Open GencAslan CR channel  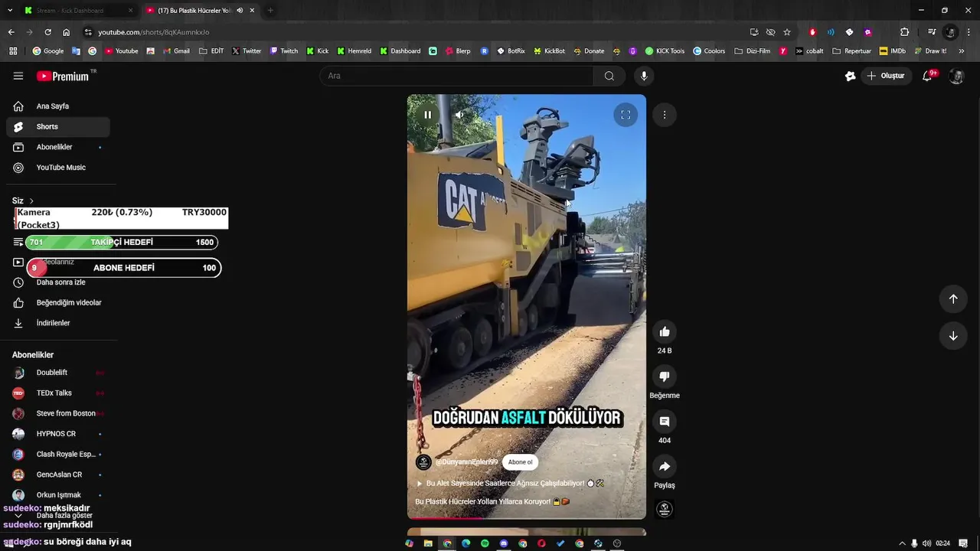coord(58,474)
